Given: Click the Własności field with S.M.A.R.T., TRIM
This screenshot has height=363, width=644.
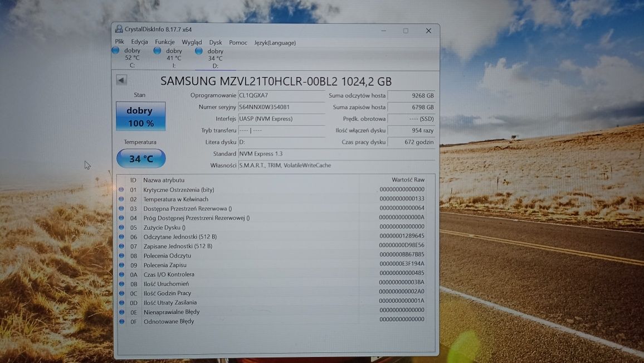Looking at the screenshot, I should (x=336, y=165).
